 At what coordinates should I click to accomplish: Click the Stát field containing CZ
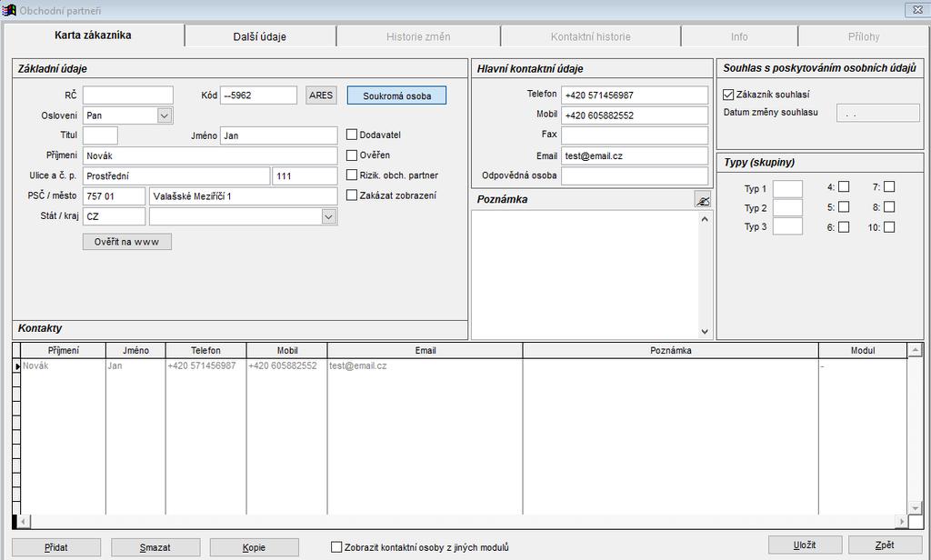pos(114,216)
